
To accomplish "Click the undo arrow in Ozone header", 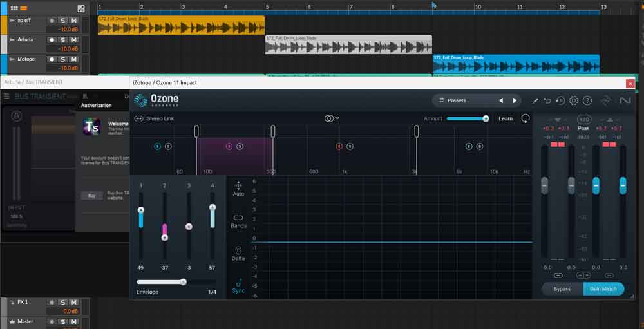I will 547,100.
